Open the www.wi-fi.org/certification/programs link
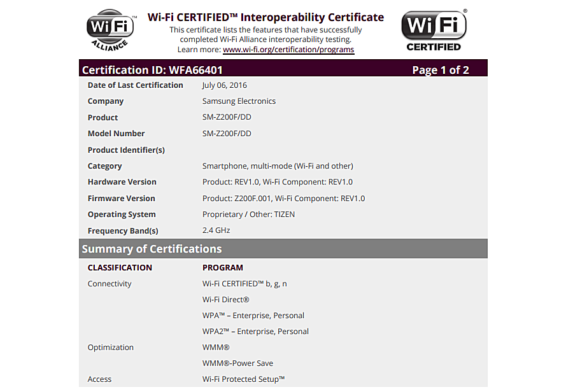 (x=288, y=50)
